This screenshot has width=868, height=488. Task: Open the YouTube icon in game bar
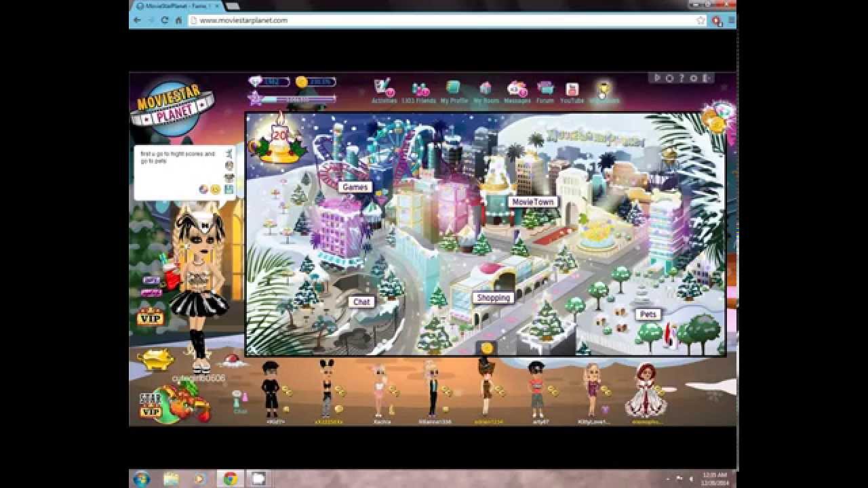[572, 89]
